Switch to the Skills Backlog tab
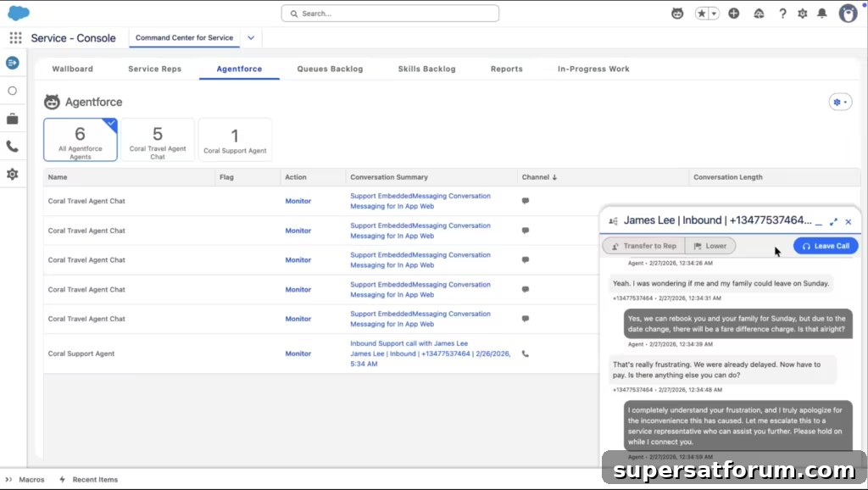The image size is (868, 490). (x=427, y=69)
